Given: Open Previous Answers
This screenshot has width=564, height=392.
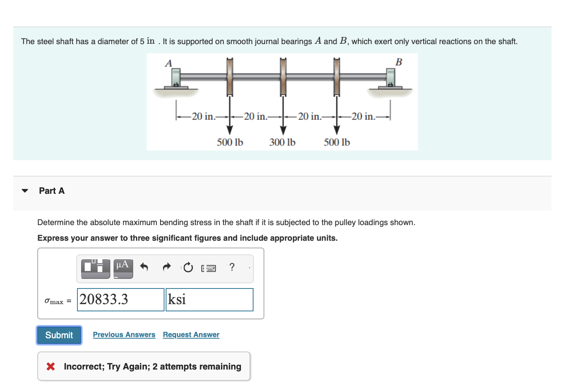Looking at the screenshot, I should (x=124, y=334).
